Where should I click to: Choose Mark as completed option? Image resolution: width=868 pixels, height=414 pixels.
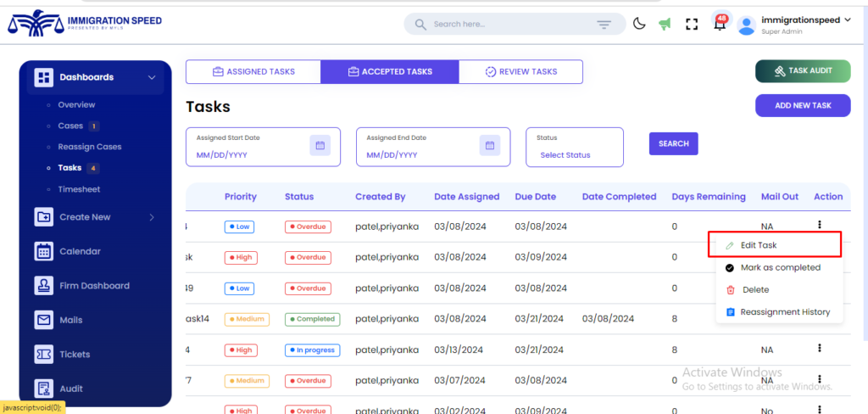[x=779, y=268]
